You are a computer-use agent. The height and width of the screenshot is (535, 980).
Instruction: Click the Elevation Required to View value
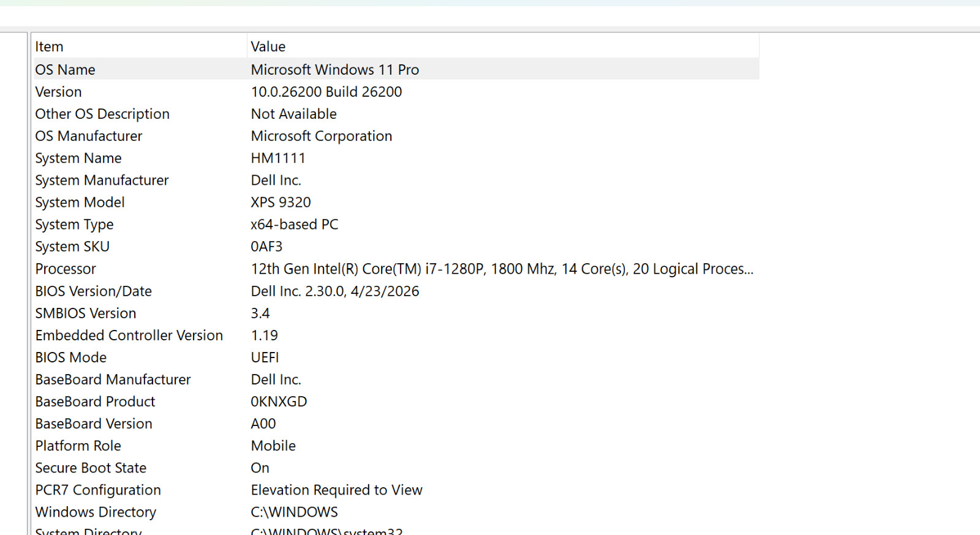tap(337, 490)
